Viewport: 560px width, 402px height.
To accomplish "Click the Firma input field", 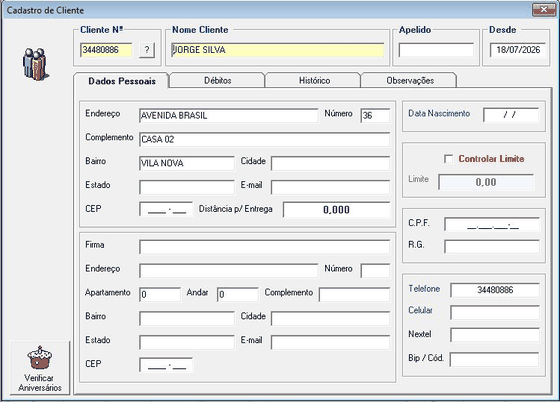I will point(264,247).
